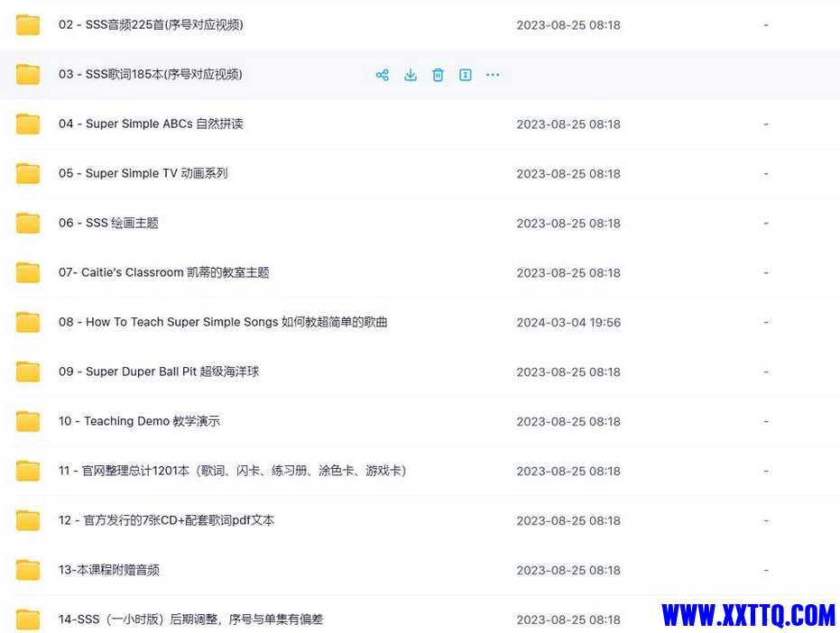Click date 2023-08-25 08:18 of 02 - SSS音频225首

[x=569, y=25]
